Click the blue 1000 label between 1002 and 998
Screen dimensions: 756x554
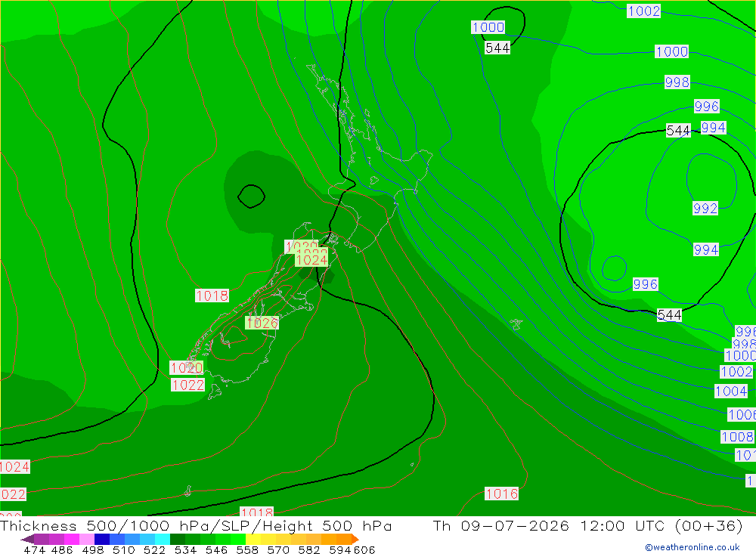pos(671,51)
